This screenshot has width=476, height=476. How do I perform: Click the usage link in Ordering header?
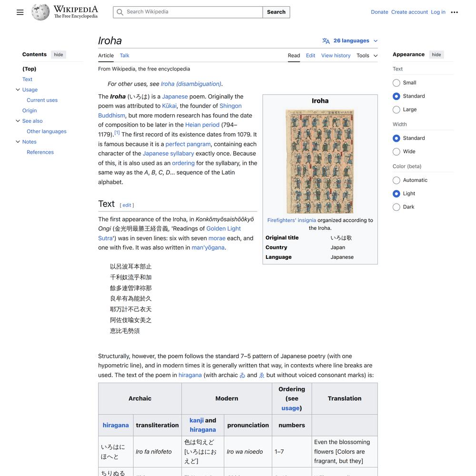tap(290, 408)
